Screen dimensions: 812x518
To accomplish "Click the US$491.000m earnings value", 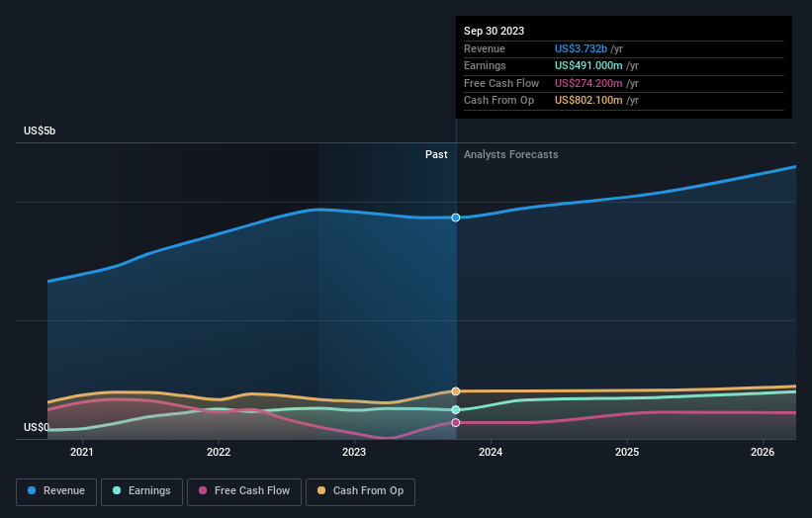I will (x=588, y=65).
